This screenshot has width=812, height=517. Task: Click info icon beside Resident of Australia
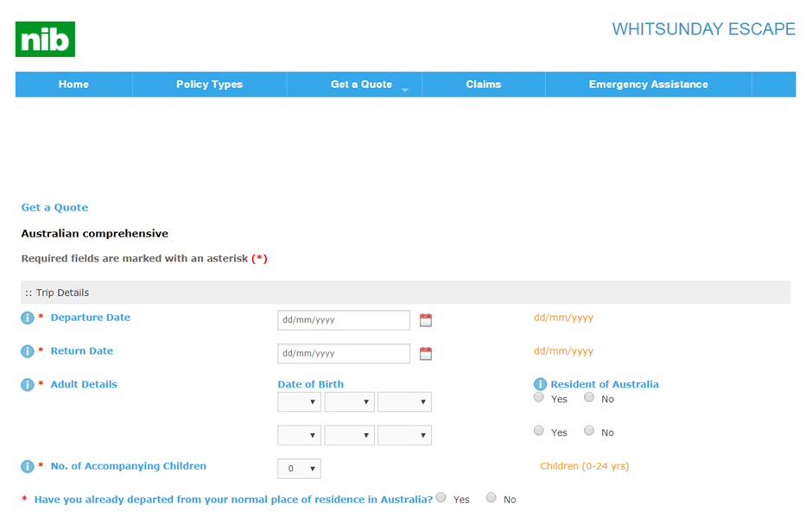pyautogui.click(x=541, y=385)
